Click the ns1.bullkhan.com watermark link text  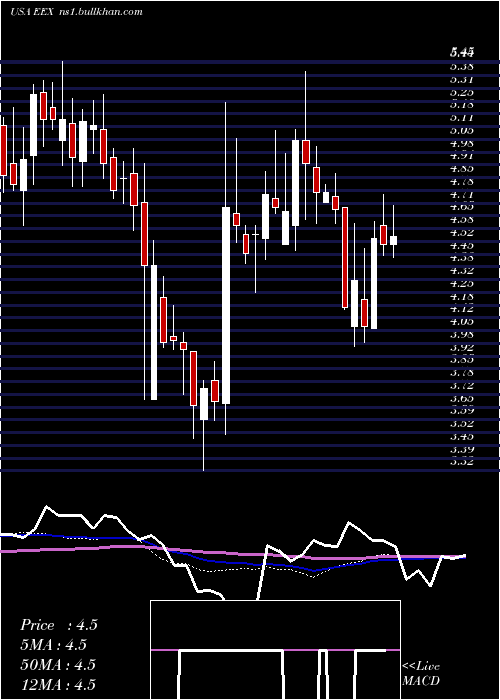click(100, 12)
